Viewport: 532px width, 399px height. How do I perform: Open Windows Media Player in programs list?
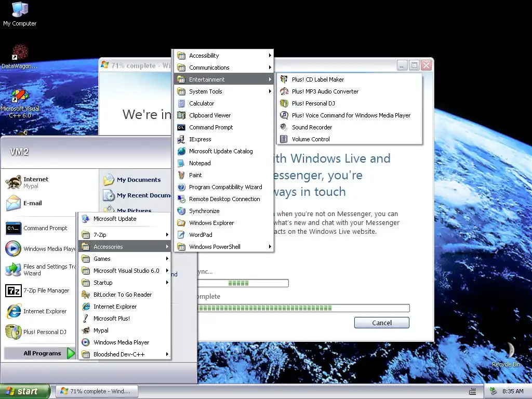pos(125,342)
